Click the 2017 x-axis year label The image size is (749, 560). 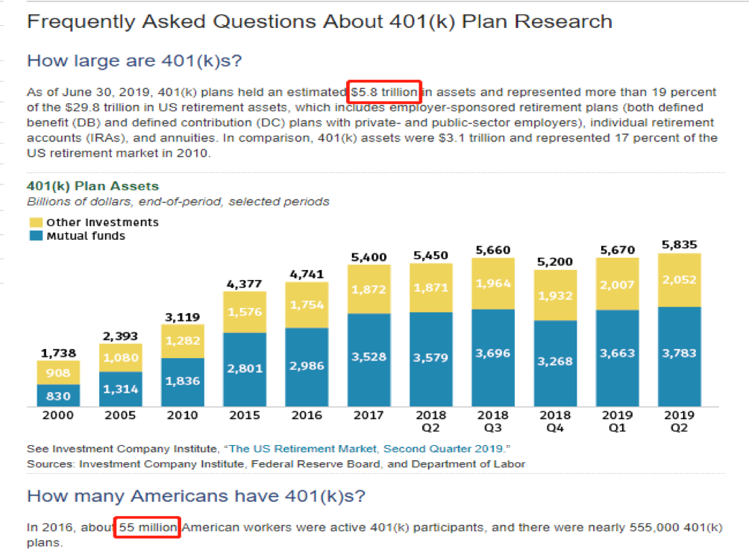click(368, 416)
